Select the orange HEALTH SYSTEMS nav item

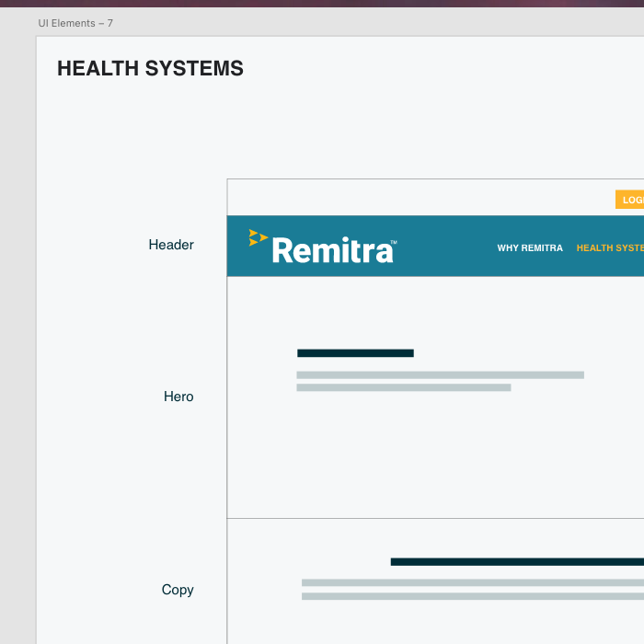[611, 248]
